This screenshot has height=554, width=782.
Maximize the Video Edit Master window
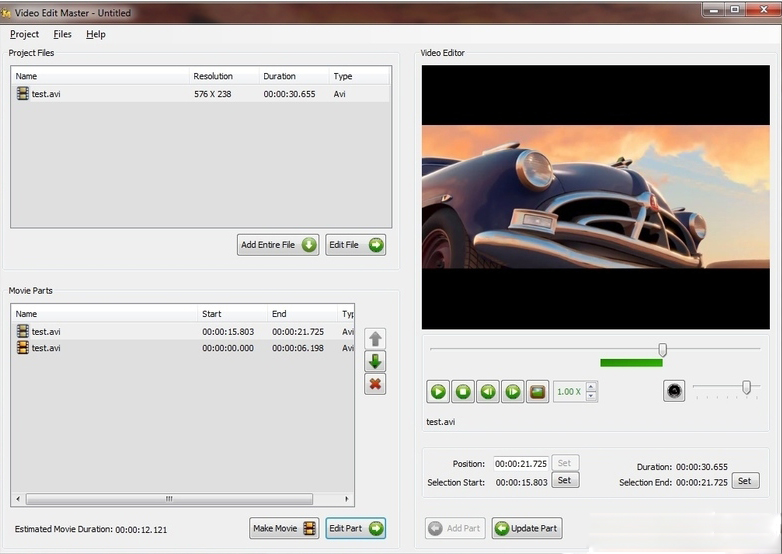[x=735, y=9]
